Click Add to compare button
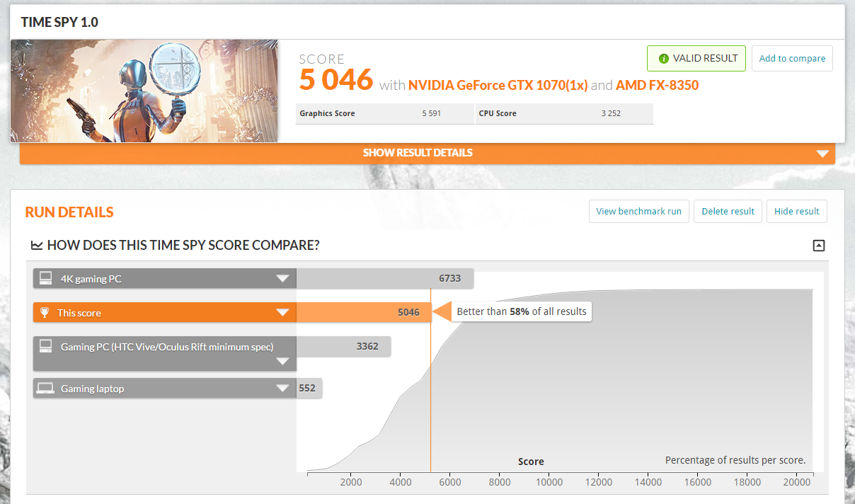The width and height of the screenshot is (855, 504). 792,58
